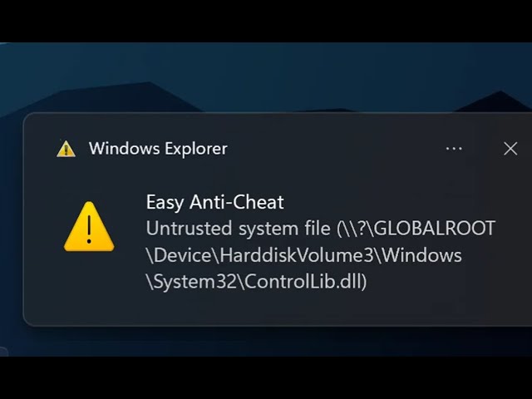Click the empty area below the message text
The image size is (532, 399).
[272, 308]
